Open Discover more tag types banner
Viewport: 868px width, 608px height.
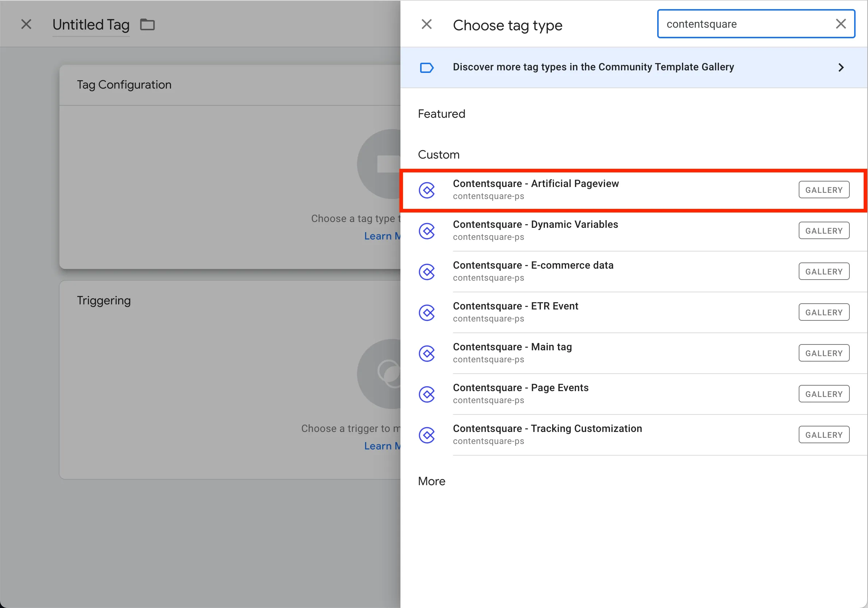coord(593,67)
